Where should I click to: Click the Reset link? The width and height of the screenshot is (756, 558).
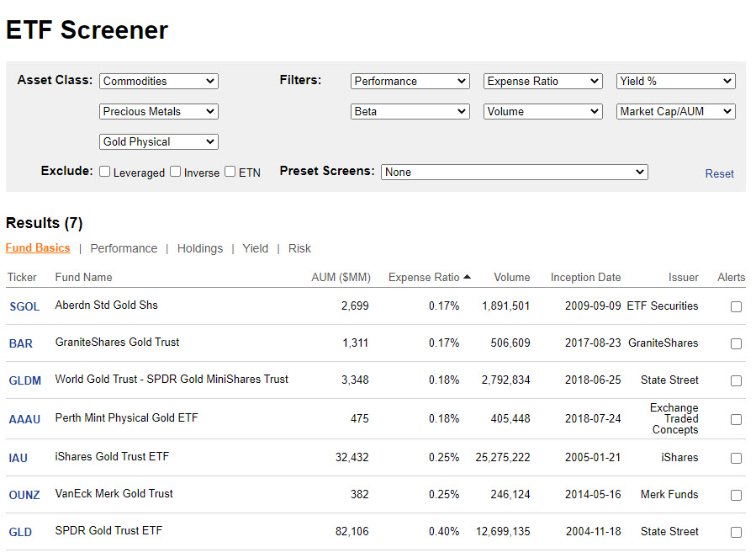pos(719,173)
